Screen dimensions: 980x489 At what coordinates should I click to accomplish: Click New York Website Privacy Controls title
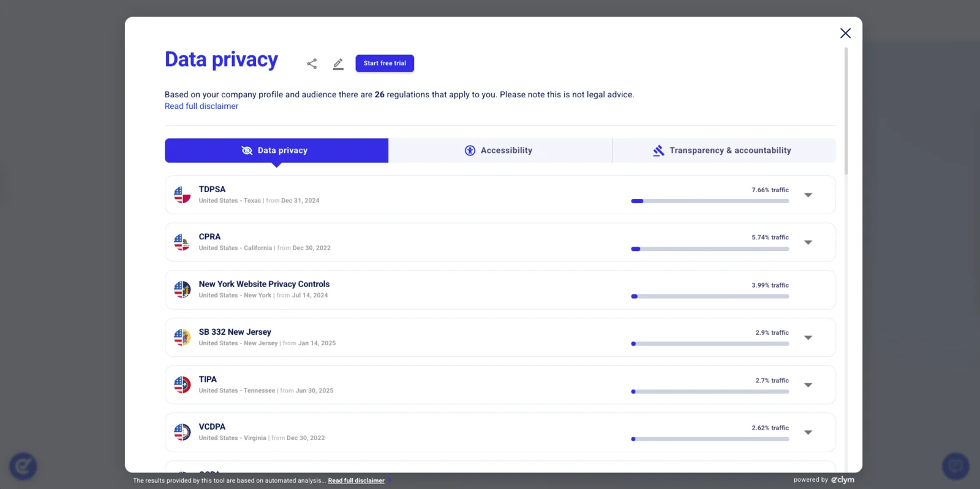point(264,284)
